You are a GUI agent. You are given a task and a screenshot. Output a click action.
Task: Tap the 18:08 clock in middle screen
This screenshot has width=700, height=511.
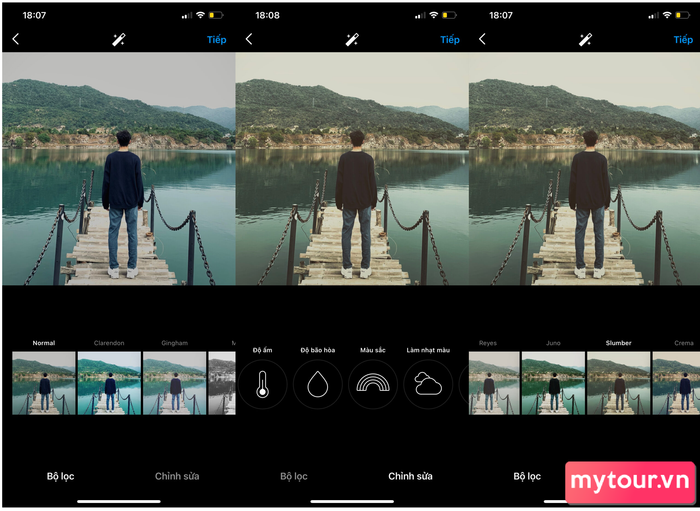point(267,15)
